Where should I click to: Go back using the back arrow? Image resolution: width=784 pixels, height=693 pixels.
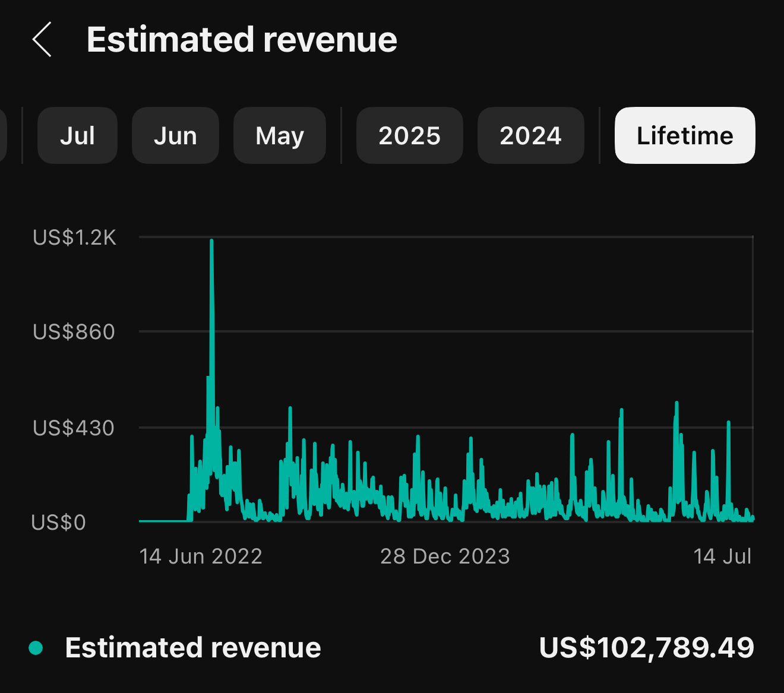click(x=42, y=39)
